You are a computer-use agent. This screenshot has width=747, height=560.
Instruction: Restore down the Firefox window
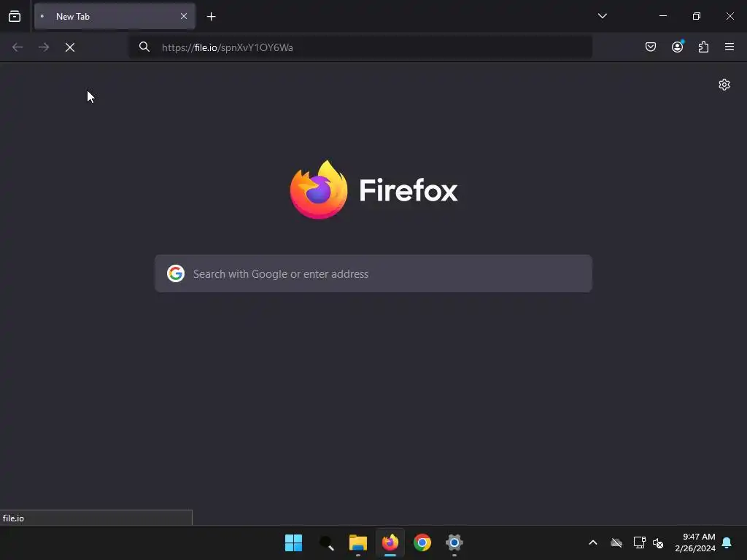[x=697, y=16]
